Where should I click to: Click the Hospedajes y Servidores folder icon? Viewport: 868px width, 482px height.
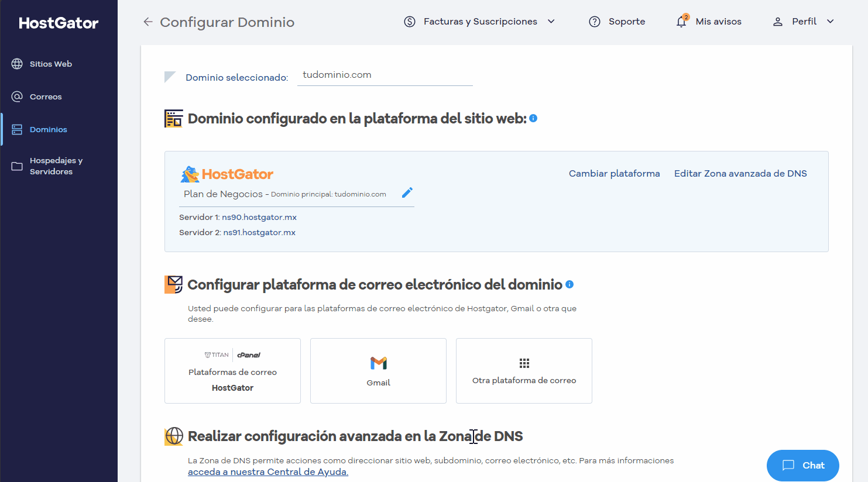[17, 166]
